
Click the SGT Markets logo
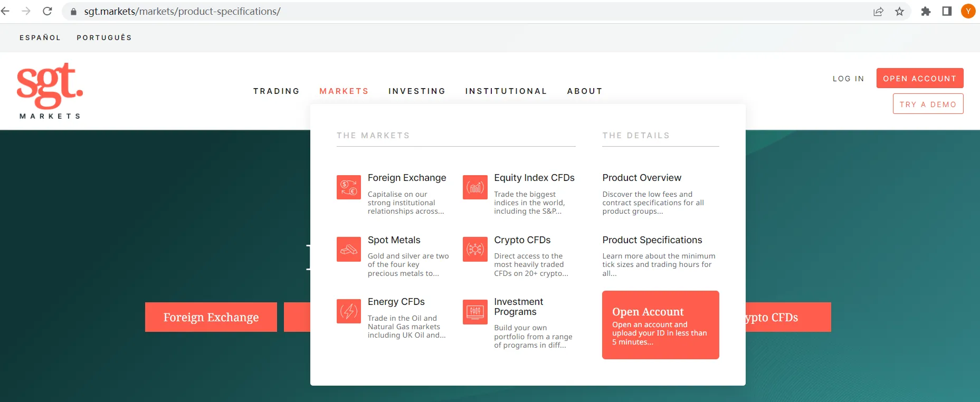click(x=50, y=91)
